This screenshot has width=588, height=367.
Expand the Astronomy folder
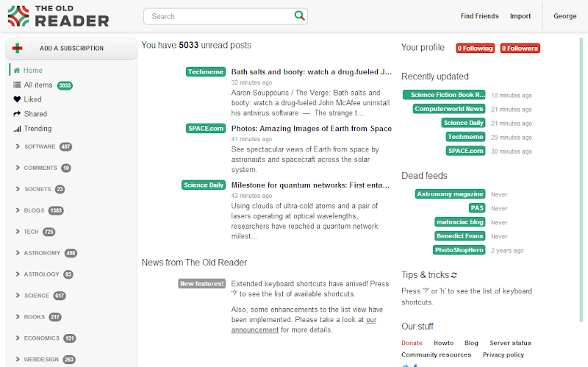pyautogui.click(x=17, y=253)
